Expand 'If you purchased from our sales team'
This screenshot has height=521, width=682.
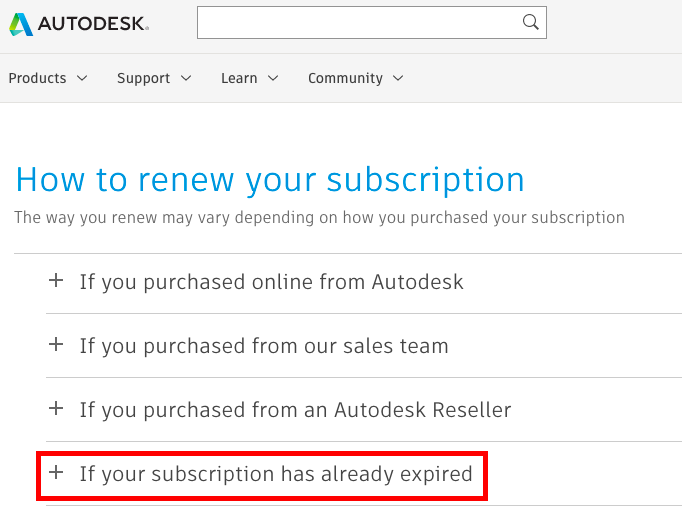[264, 346]
